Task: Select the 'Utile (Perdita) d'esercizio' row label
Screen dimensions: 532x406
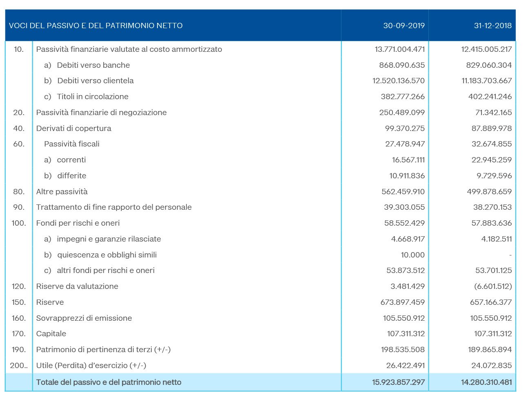Action: tap(91, 366)
